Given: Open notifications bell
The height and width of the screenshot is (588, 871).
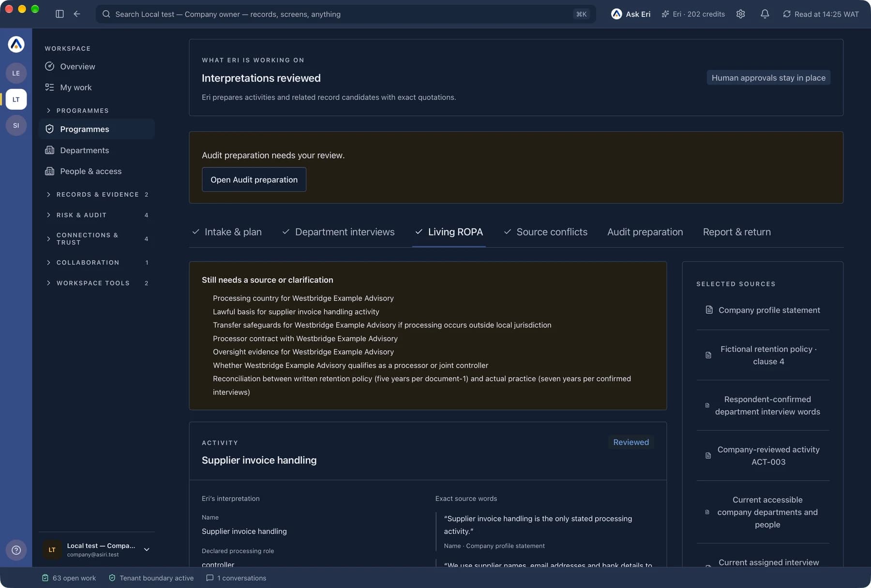Looking at the screenshot, I should 765,14.
